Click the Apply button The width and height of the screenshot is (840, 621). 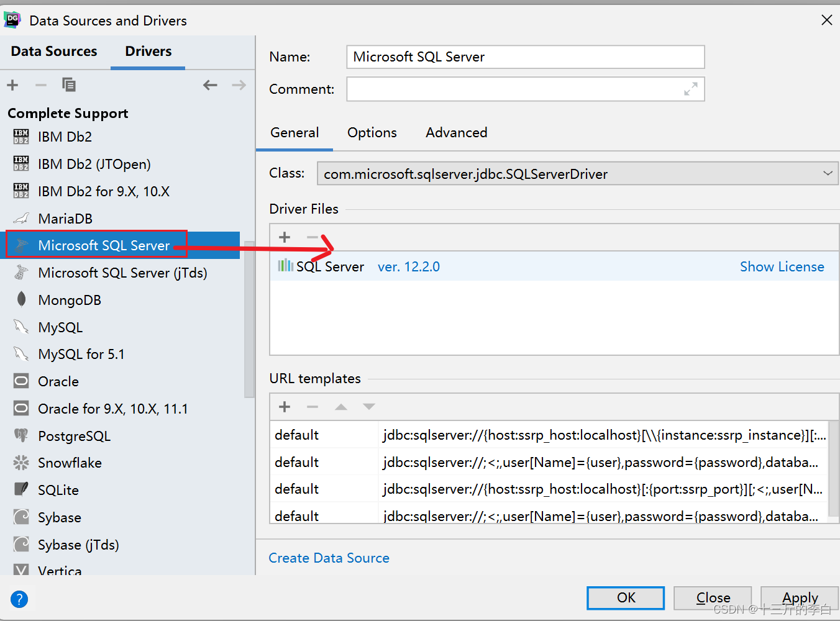(800, 598)
